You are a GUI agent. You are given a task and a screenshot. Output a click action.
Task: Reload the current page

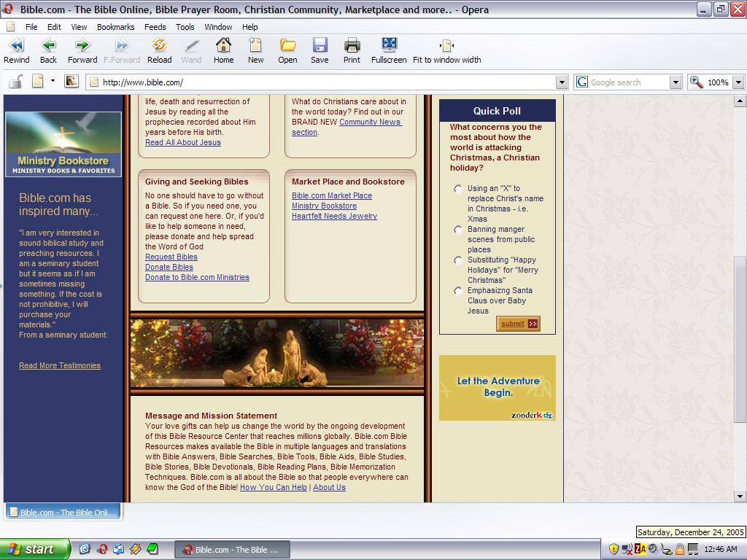click(x=160, y=50)
